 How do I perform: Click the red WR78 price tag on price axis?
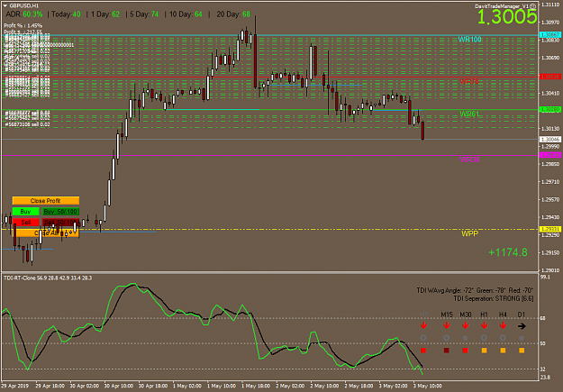click(x=550, y=77)
